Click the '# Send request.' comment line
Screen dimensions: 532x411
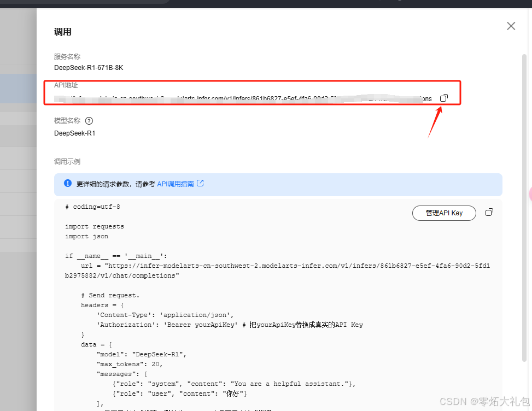(110, 295)
